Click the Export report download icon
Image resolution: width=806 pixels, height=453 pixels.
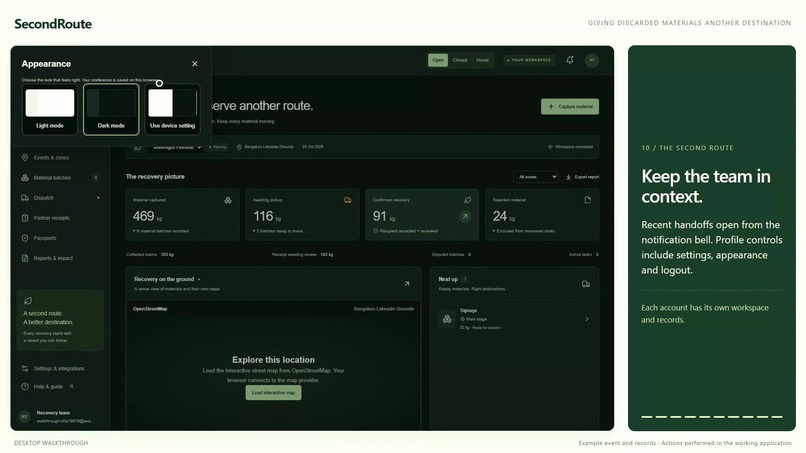[569, 177]
